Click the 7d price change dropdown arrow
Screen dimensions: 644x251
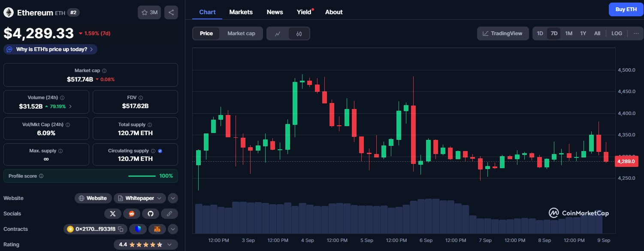point(81,33)
